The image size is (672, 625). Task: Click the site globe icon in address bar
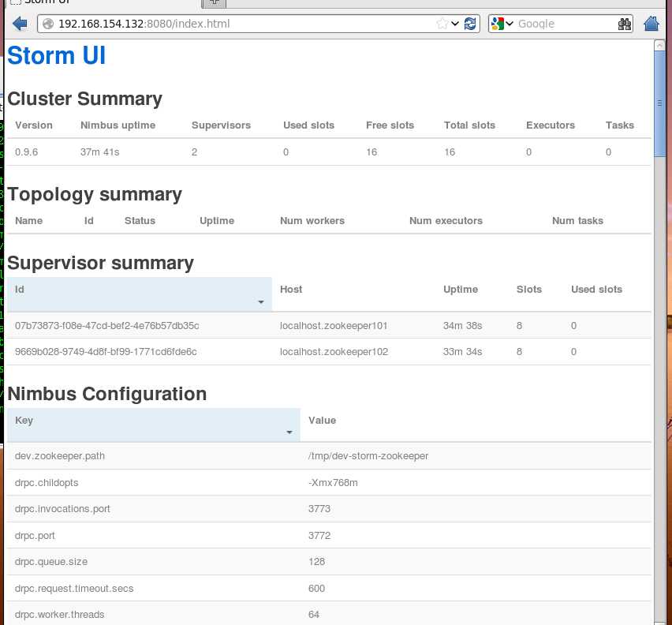48,24
